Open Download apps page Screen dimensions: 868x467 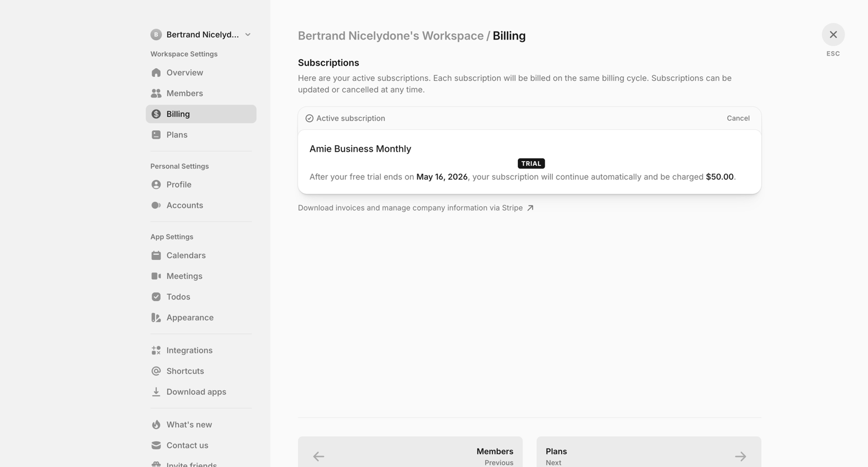(201, 392)
